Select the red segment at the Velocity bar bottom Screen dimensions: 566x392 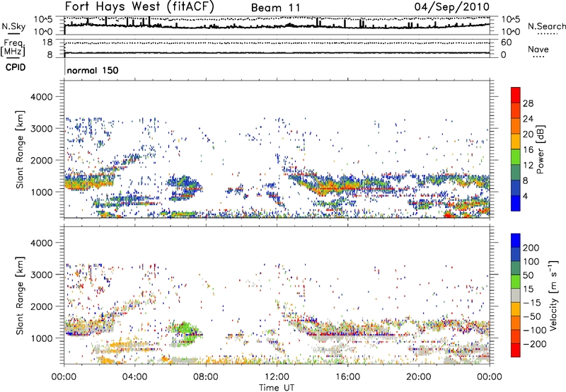(x=516, y=350)
